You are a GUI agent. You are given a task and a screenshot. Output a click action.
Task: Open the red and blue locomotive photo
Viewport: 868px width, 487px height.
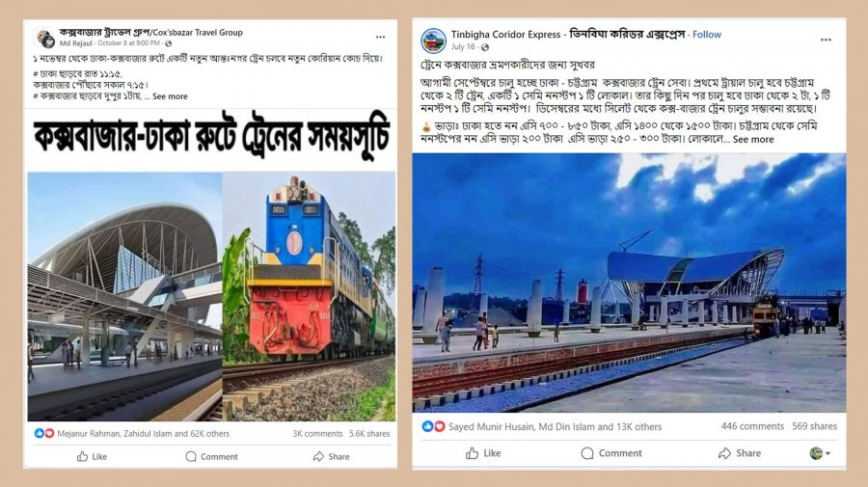tap(309, 297)
